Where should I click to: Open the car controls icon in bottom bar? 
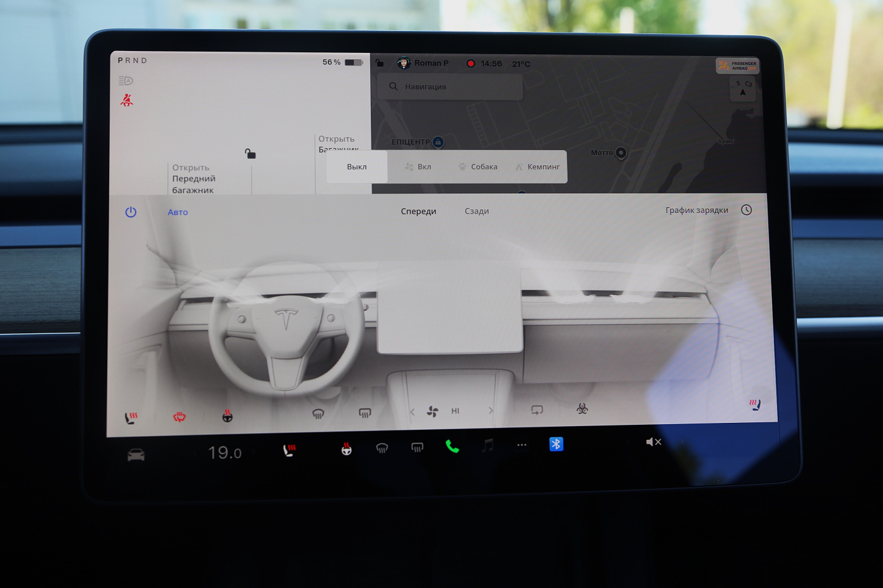[136, 455]
